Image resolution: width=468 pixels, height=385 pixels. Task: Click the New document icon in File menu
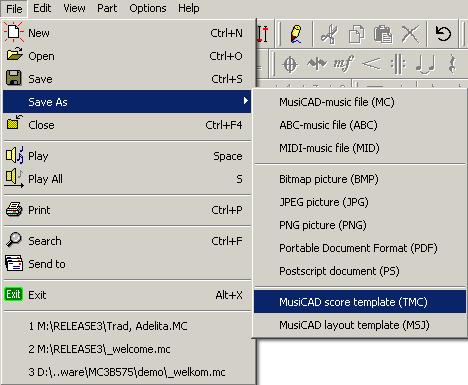click(14, 32)
